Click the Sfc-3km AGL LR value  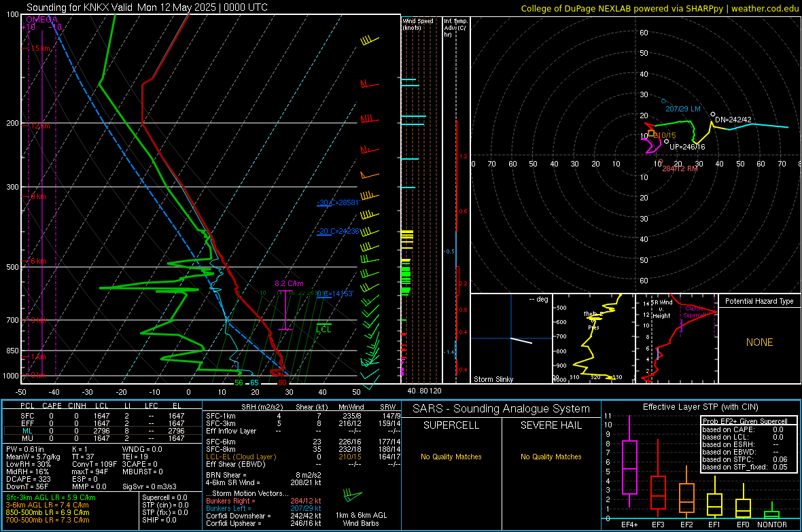[x=51, y=497]
